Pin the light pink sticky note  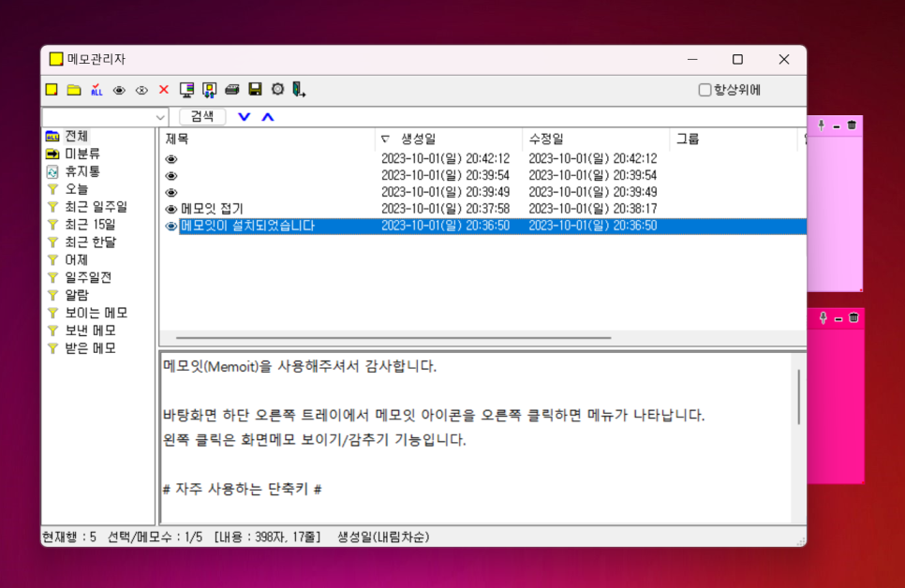[x=821, y=125]
